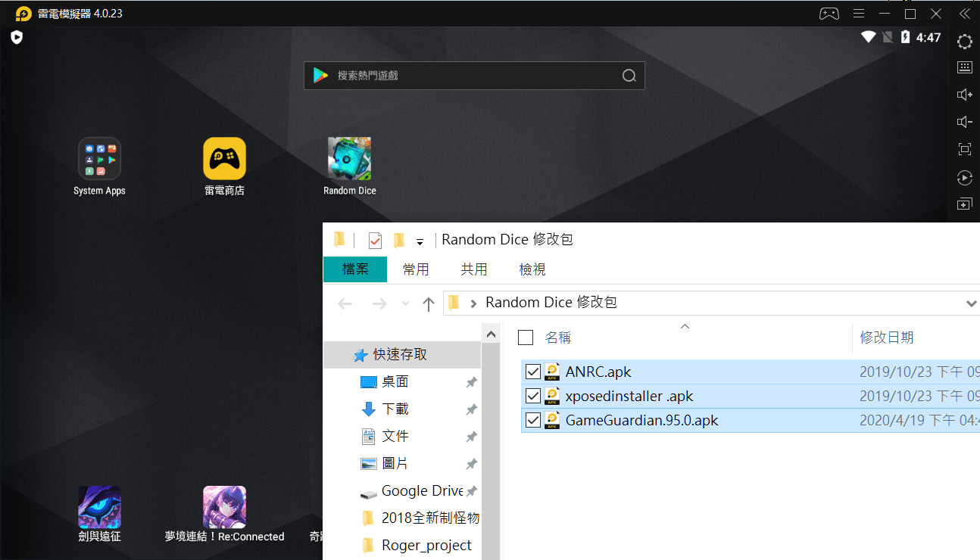The image size is (980, 560).
Task: Go forward in Explorer navigation
Action: [x=379, y=303]
